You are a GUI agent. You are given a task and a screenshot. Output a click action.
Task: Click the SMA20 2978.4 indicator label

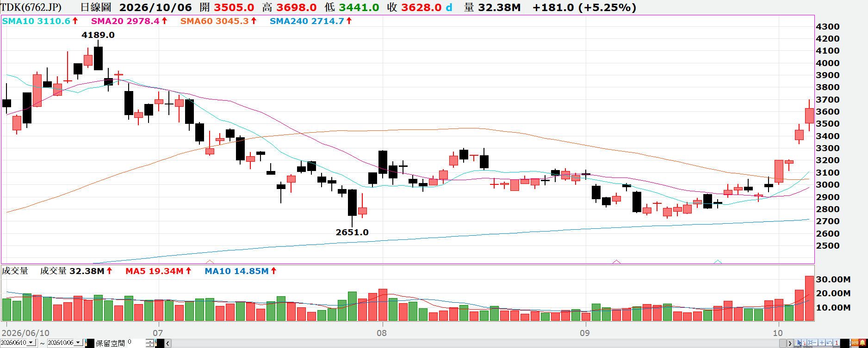[x=125, y=21]
